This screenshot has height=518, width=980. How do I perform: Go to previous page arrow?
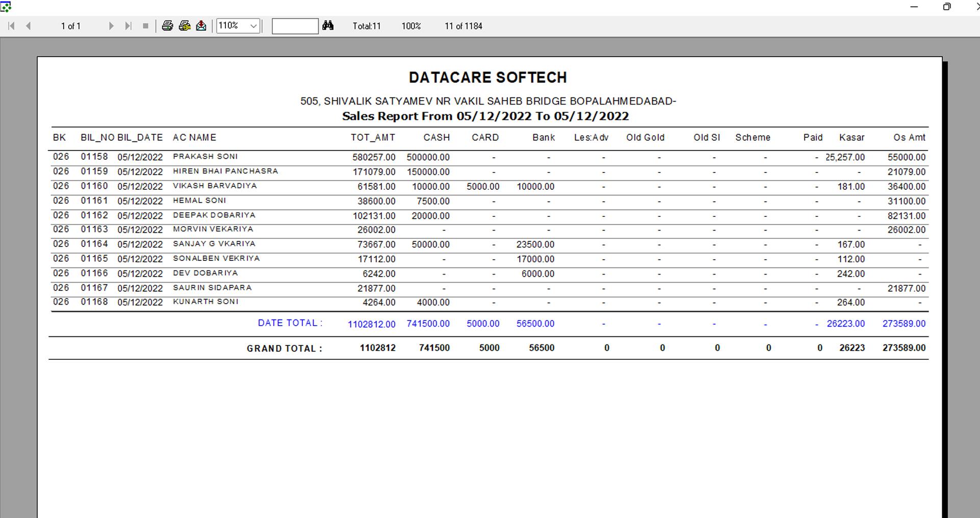click(29, 26)
